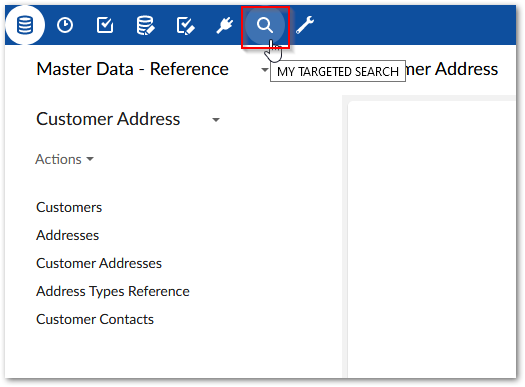Click the MY TARGETED SEARCH tooltip

[x=338, y=71]
